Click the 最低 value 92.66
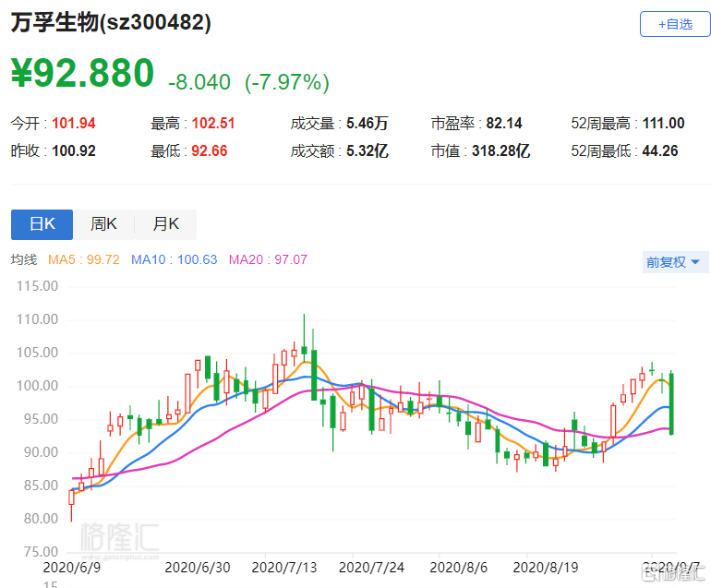Viewport: 711px width, 588px height. [x=209, y=151]
